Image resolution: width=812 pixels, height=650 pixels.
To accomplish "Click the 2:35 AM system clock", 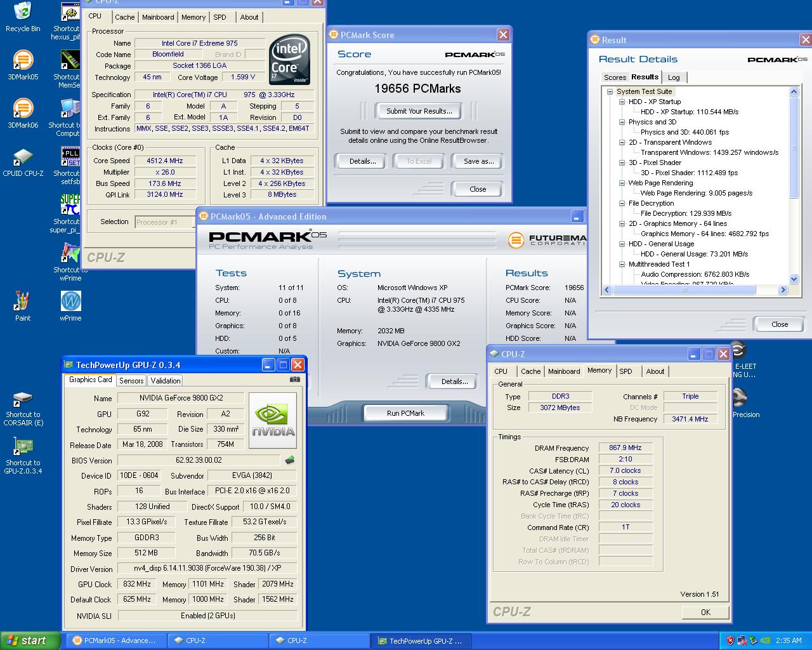I will coord(789,640).
